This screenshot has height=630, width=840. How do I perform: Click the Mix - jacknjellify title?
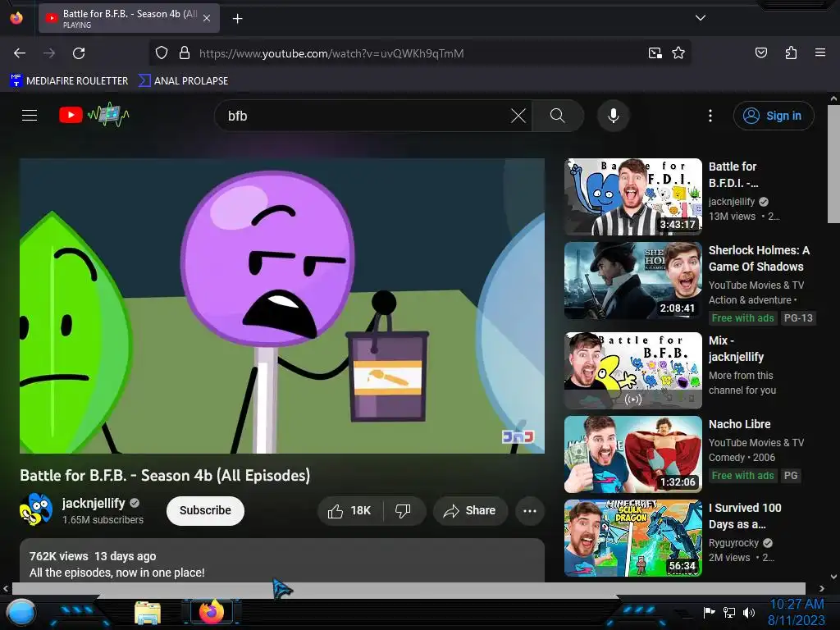(736, 349)
